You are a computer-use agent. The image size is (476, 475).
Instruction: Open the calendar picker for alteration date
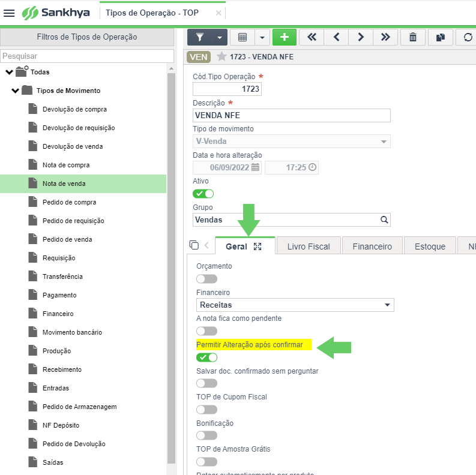coord(255,167)
